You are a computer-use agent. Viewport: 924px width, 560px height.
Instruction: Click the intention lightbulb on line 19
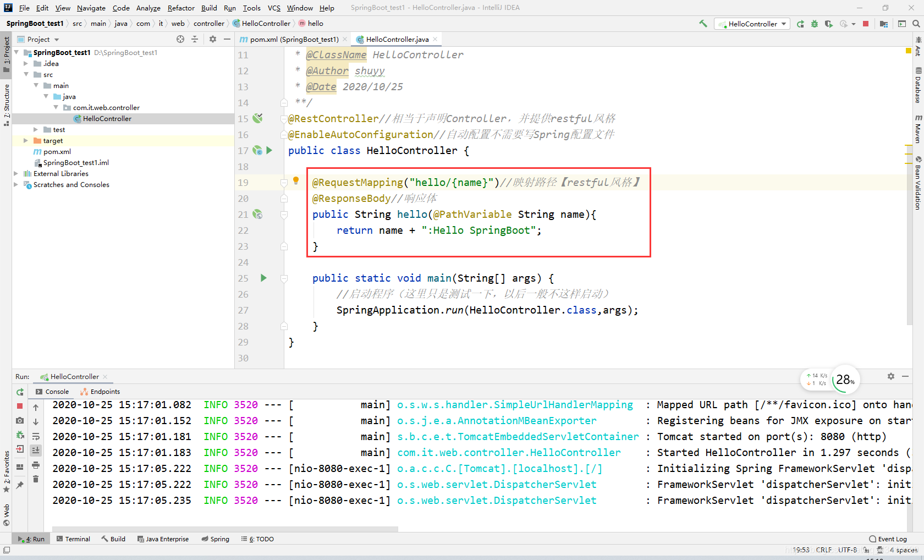(296, 180)
